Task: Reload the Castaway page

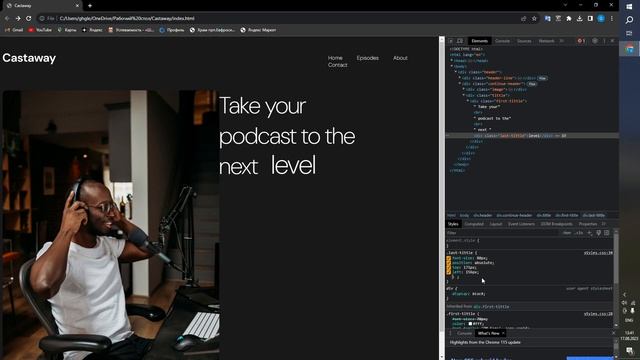Action: [x=29, y=18]
